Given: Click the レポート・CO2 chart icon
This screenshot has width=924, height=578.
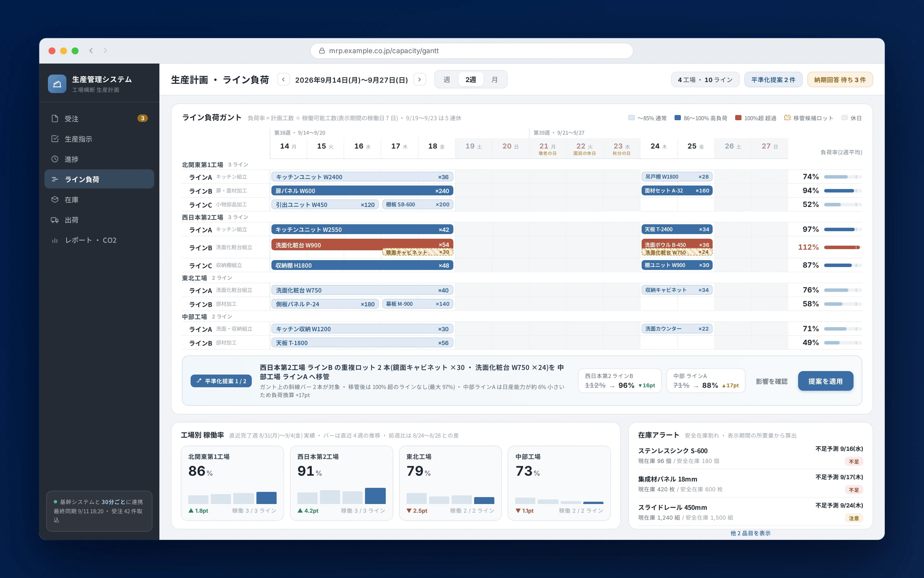Looking at the screenshot, I should (x=55, y=240).
